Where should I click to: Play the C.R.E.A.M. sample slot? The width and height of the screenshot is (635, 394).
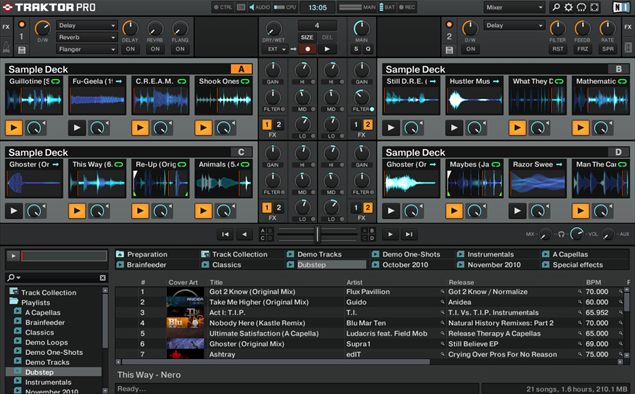(x=140, y=128)
